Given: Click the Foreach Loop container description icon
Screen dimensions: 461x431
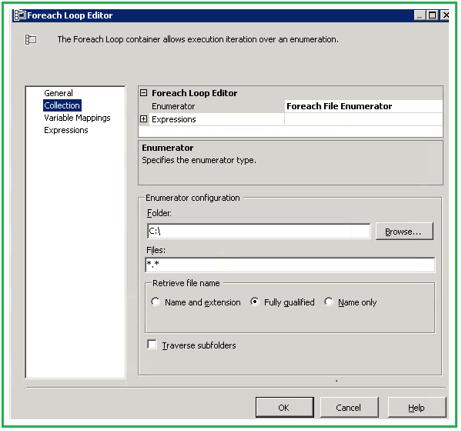Looking at the screenshot, I should [30, 40].
